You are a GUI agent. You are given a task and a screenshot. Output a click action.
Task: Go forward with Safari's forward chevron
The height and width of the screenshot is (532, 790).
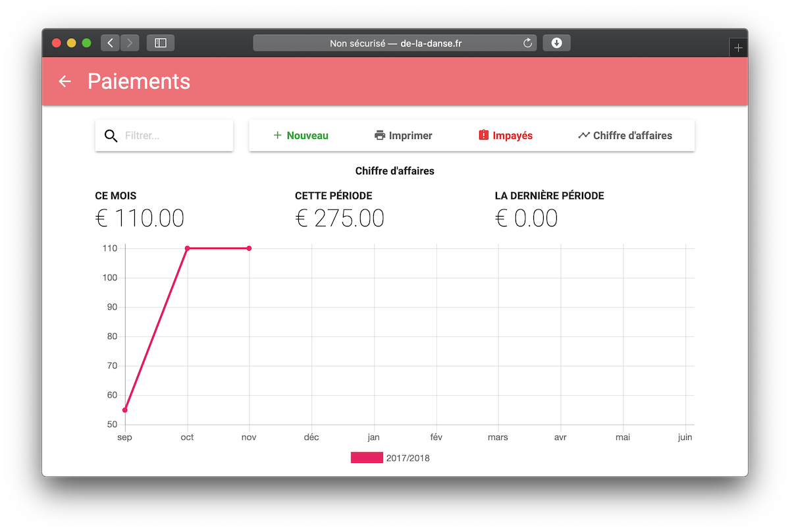129,43
